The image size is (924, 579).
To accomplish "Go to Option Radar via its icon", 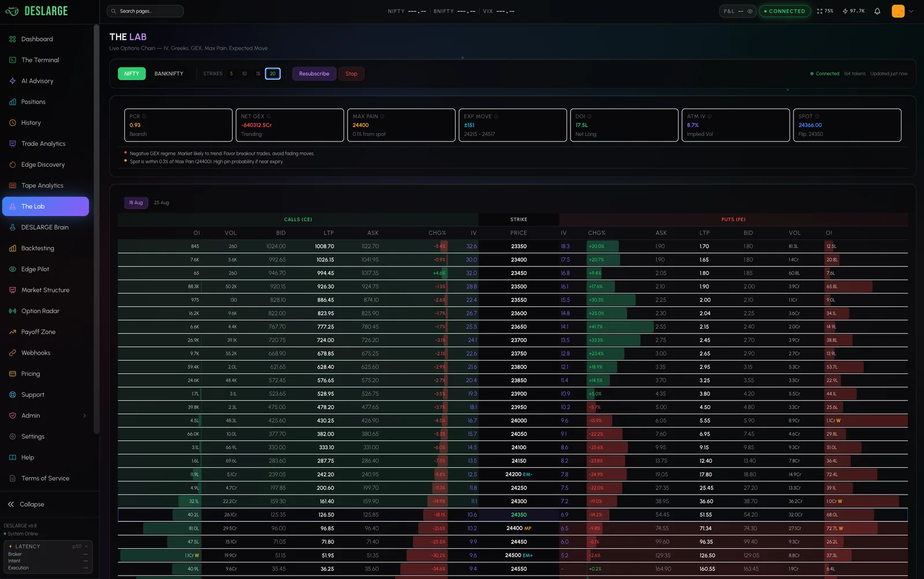I will 13,311.
